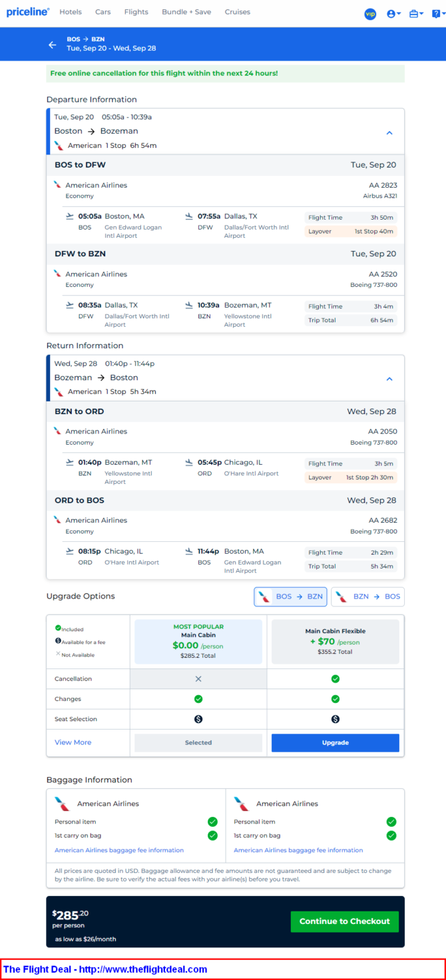Click landing icon next to 10:39a Bozeman
Viewport: 446px width, 980px height.
tap(189, 305)
